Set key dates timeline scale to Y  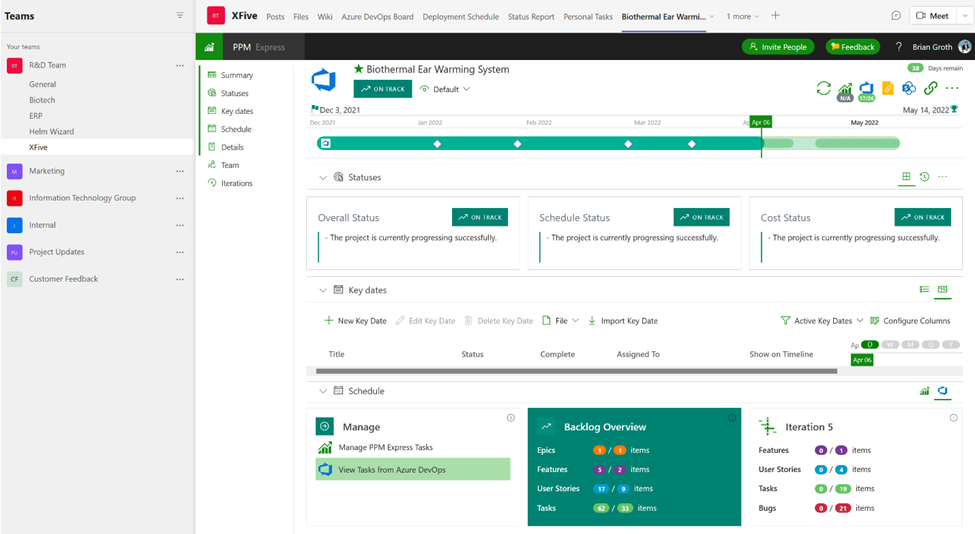coord(951,344)
